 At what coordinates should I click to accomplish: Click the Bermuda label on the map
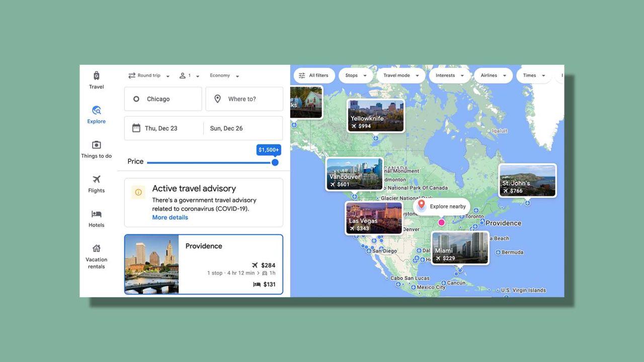tap(513, 252)
